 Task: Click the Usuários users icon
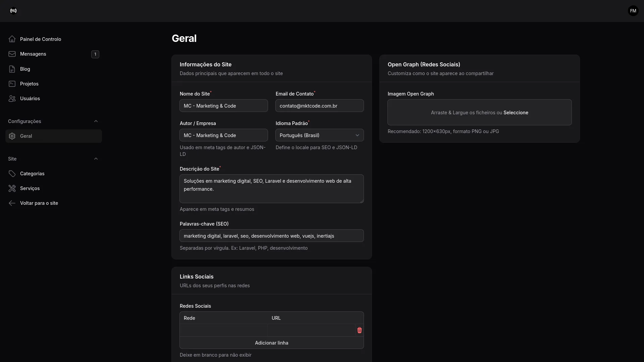click(x=12, y=98)
